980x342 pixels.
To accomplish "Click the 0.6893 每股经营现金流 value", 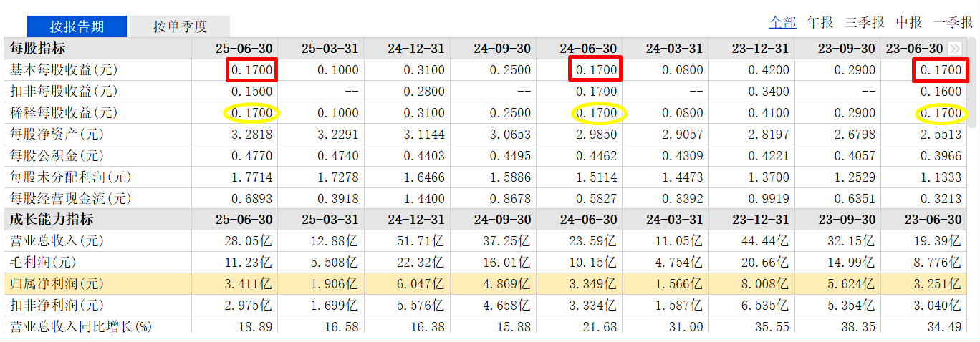I will tap(252, 198).
